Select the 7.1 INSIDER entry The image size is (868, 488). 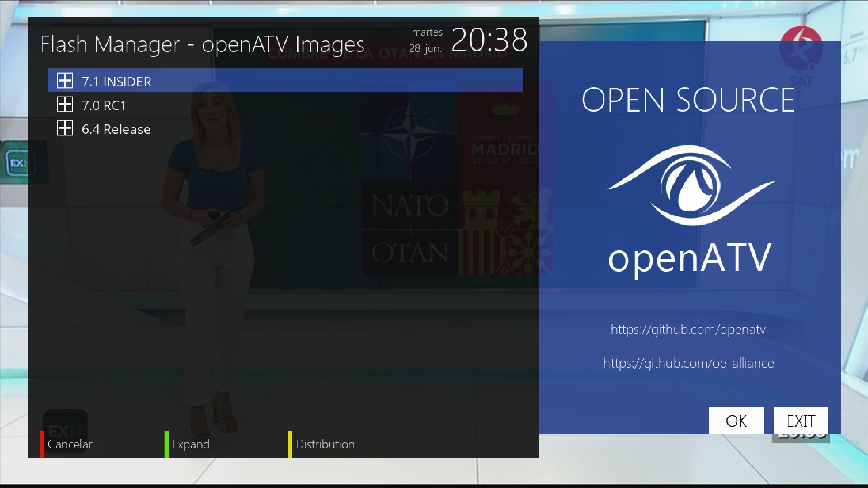(x=116, y=82)
